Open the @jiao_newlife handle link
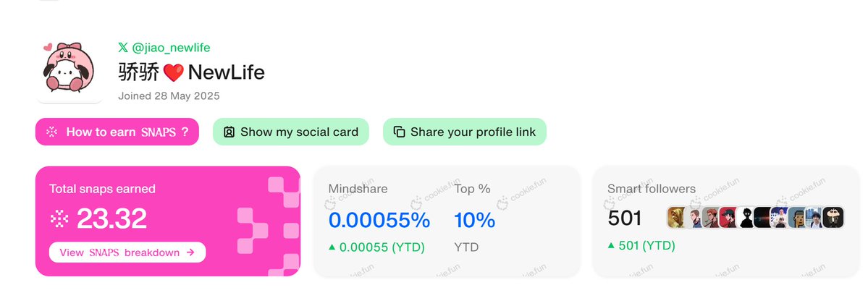Screen dimensions: 868x306 pos(171,48)
